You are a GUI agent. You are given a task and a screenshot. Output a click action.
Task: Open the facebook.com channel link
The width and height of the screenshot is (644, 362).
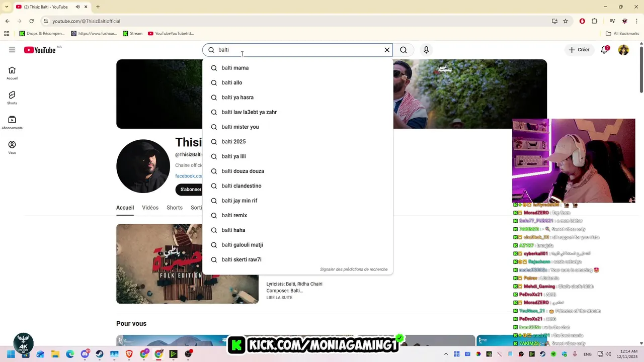tap(189, 176)
